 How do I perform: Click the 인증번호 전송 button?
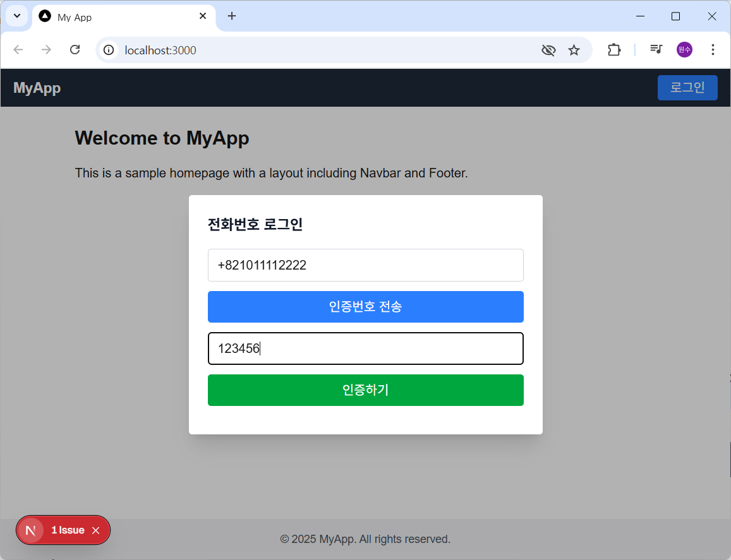[x=365, y=307]
